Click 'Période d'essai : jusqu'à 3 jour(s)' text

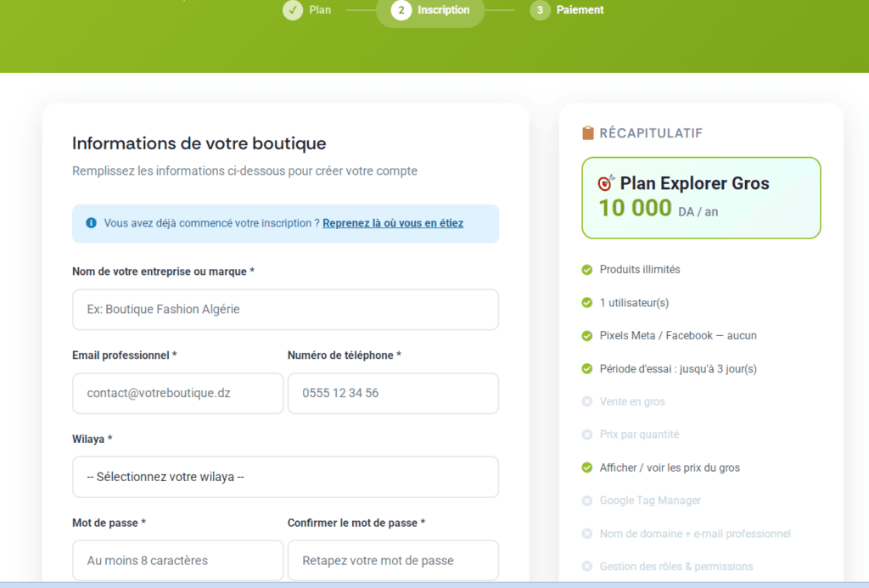678,369
